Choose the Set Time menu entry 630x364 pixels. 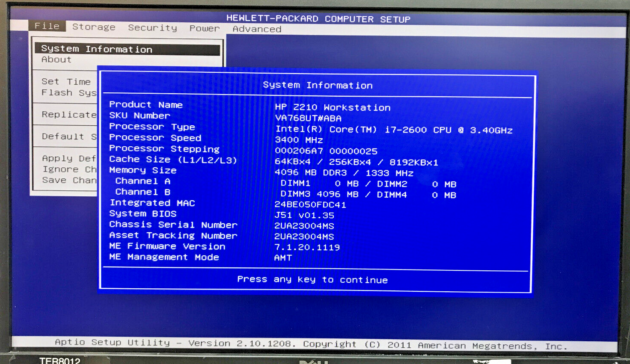click(66, 81)
